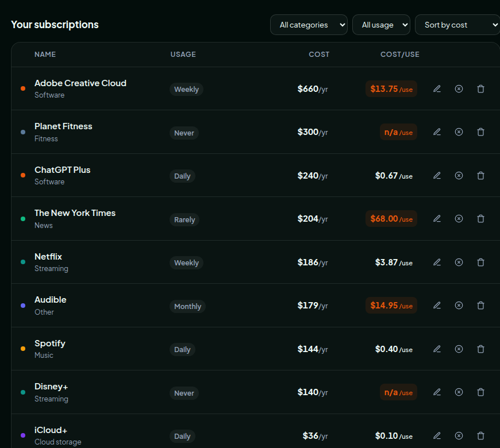The height and width of the screenshot is (448, 500).
Task: Open the Sort by cost dropdown
Action: click(x=457, y=25)
